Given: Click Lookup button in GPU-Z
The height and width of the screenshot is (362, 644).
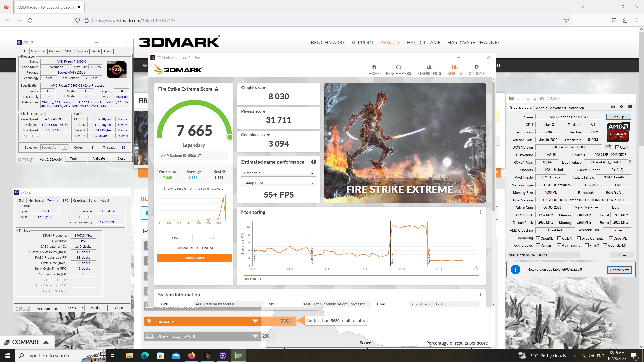Looking at the screenshot, I should click(x=618, y=117).
